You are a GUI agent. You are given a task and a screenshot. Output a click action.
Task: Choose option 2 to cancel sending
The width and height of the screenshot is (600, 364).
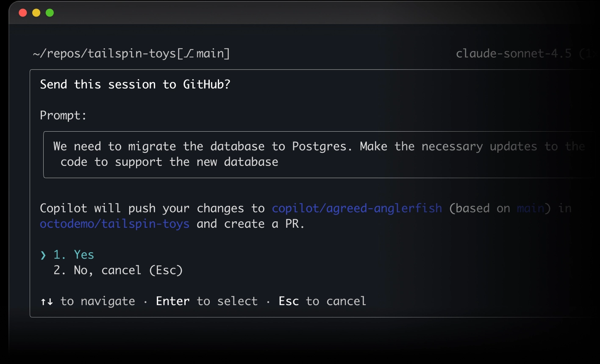click(117, 270)
